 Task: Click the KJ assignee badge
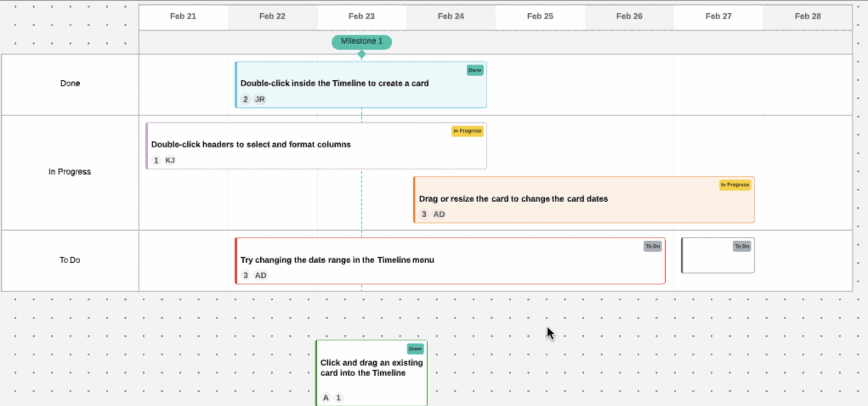[170, 160]
